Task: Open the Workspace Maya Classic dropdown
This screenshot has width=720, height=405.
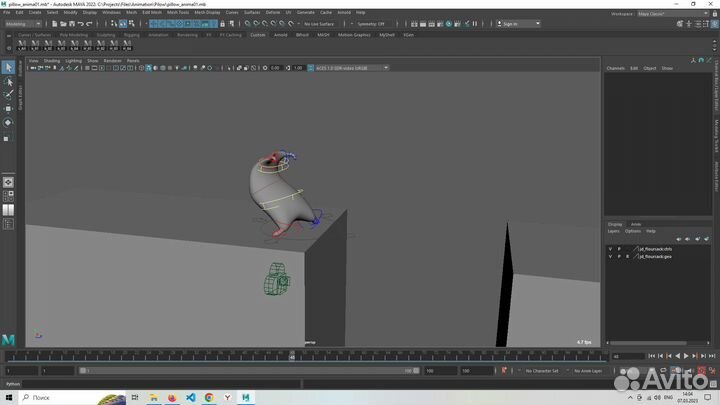Action: [x=673, y=14]
